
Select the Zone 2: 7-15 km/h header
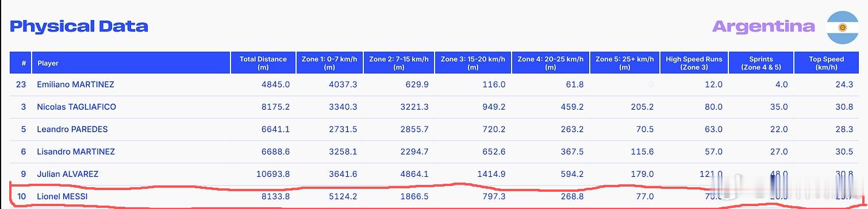399,63
